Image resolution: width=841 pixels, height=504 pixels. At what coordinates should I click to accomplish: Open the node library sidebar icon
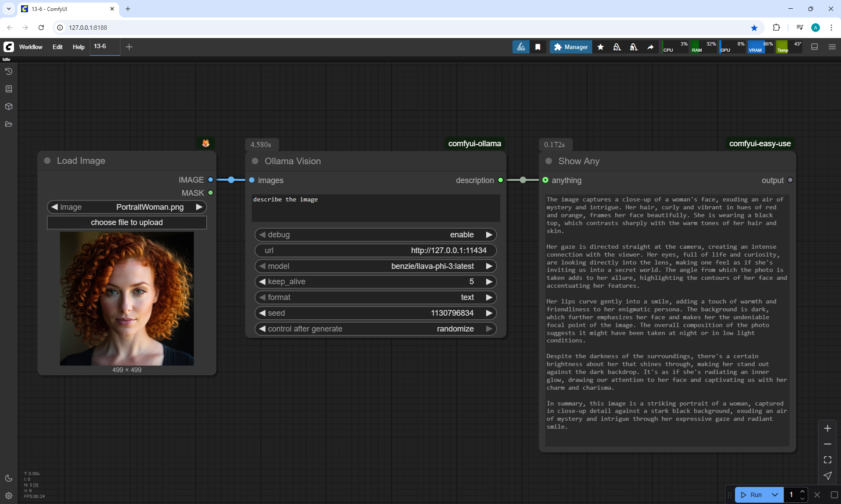coord(8,89)
